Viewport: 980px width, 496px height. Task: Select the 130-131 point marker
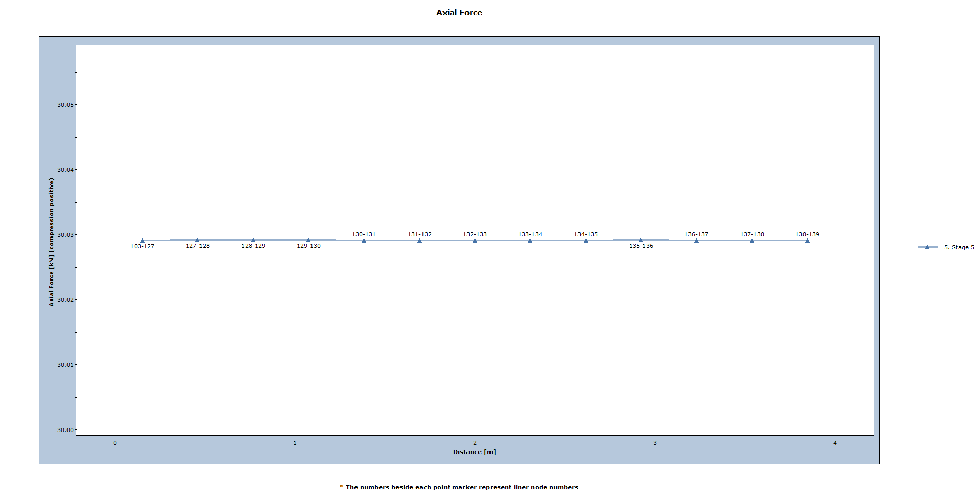[364, 240]
